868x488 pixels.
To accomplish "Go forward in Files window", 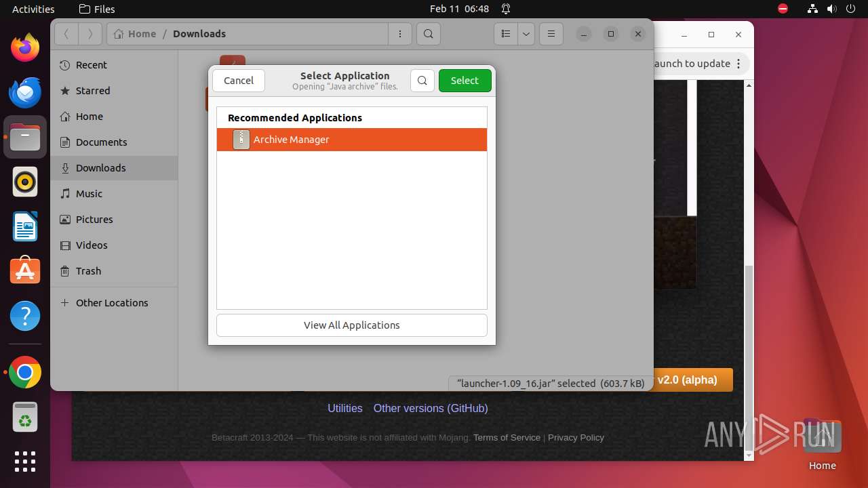I will click(x=90, y=34).
